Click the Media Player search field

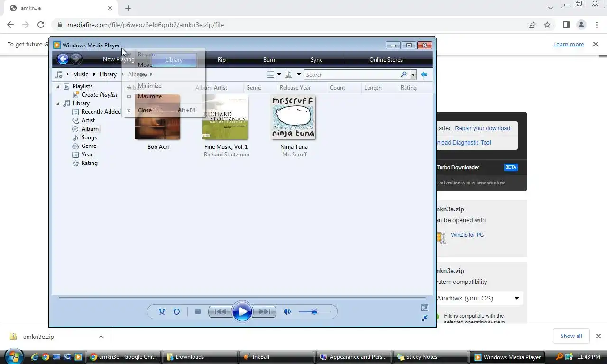(352, 74)
